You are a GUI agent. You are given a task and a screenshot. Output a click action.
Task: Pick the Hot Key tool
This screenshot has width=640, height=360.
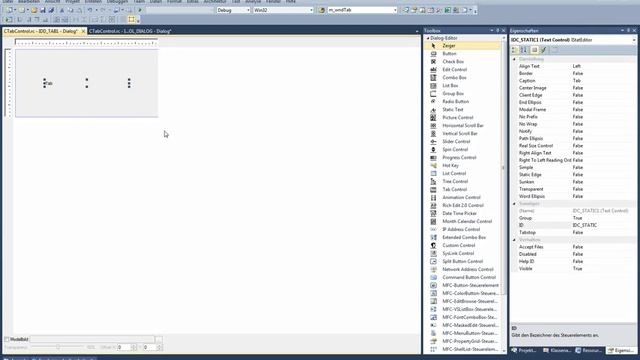pyautogui.click(x=463, y=165)
